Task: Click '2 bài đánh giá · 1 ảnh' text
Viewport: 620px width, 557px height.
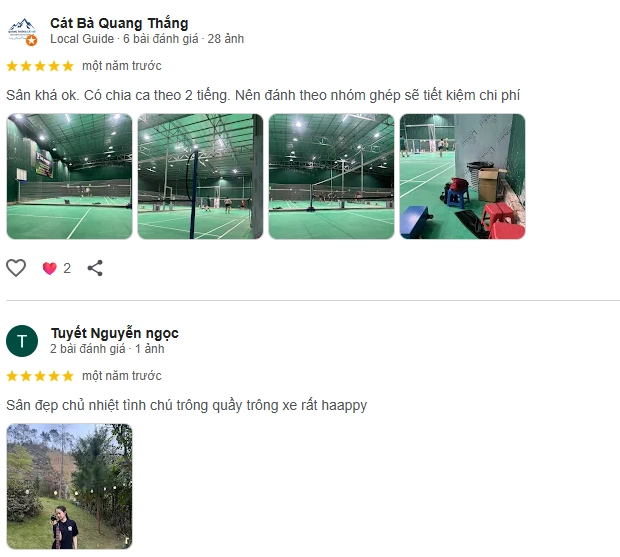Action: (x=107, y=349)
